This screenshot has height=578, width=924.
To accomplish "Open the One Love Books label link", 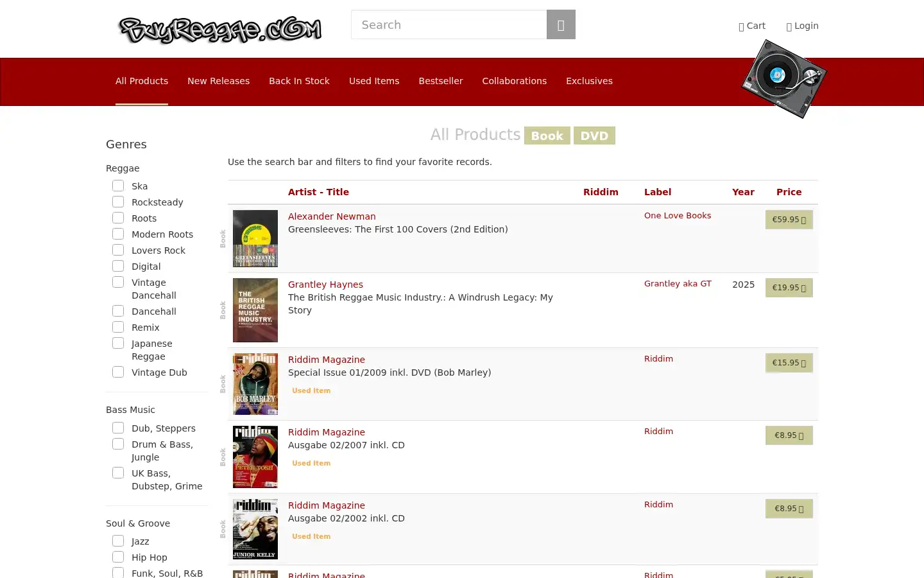I will point(678,216).
